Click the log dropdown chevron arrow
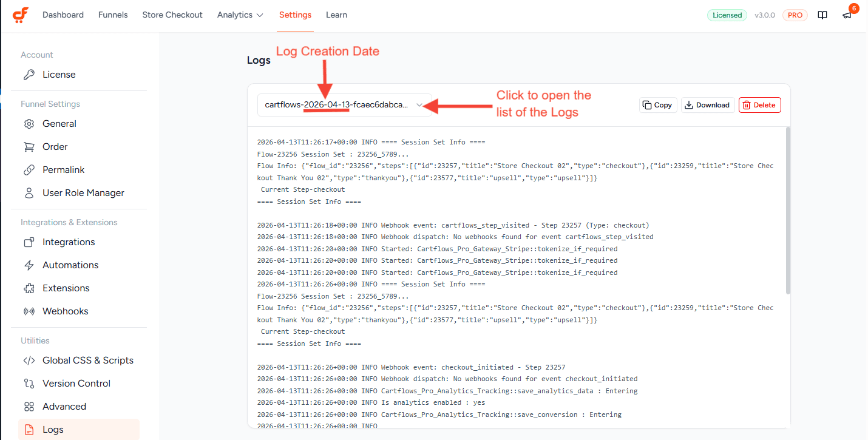The image size is (868, 440). [419, 105]
